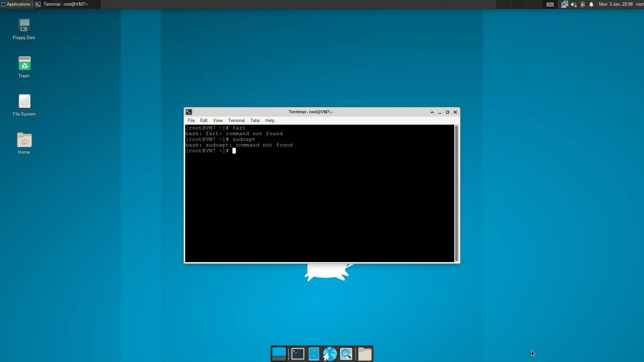Open Application Finder magnifier icon in dock
Image resolution: width=644 pixels, height=362 pixels.
click(x=346, y=354)
